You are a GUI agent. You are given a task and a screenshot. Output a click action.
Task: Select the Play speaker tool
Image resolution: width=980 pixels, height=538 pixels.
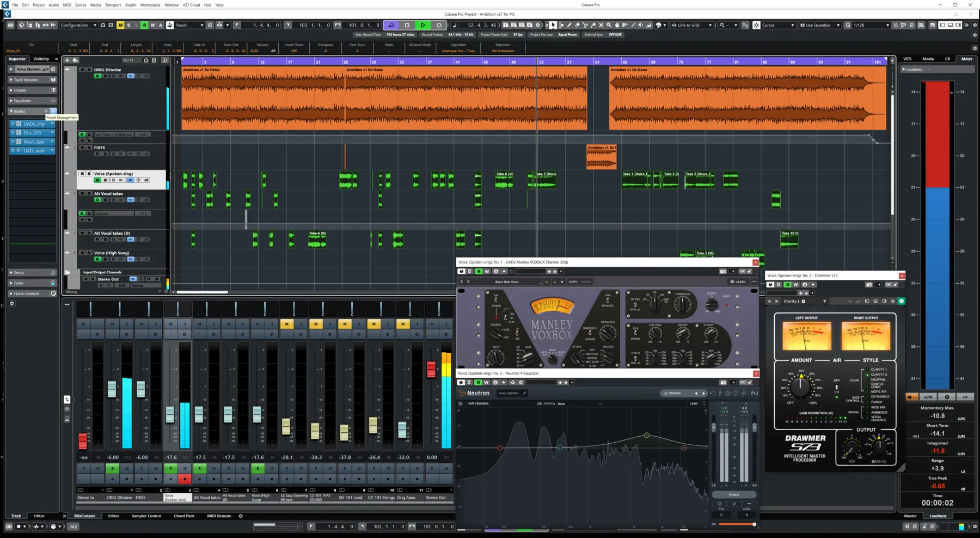tap(641, 25)
